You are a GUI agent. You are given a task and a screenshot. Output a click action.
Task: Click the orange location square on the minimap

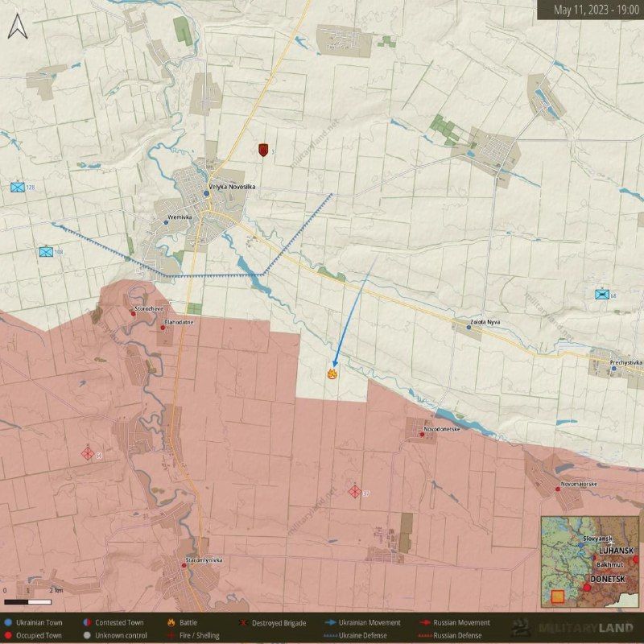557,597
